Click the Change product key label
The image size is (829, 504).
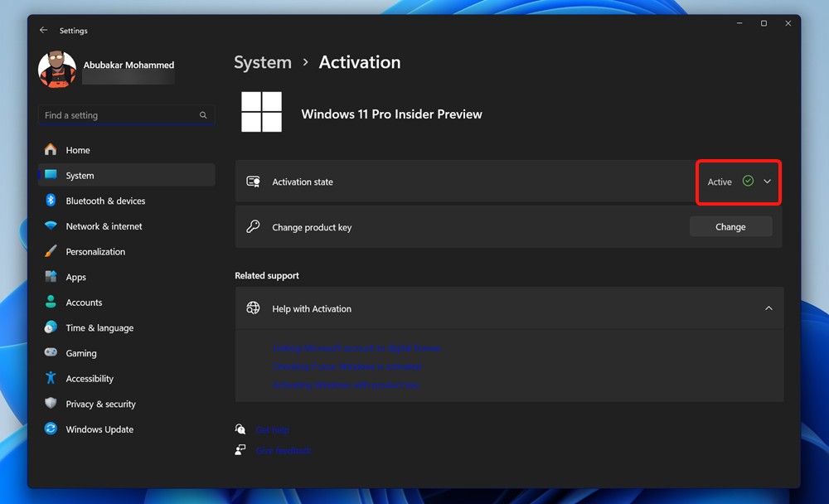point(312,227)
